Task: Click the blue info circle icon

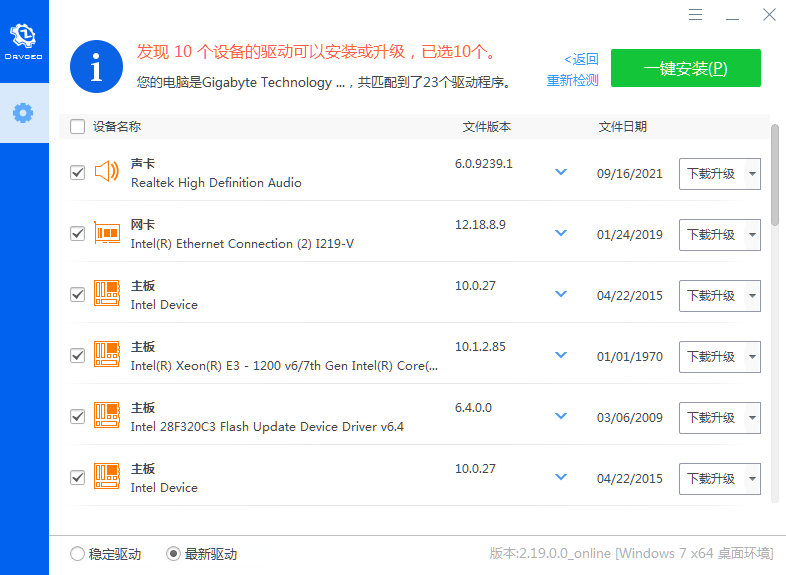Action: [x=96, y=67]
